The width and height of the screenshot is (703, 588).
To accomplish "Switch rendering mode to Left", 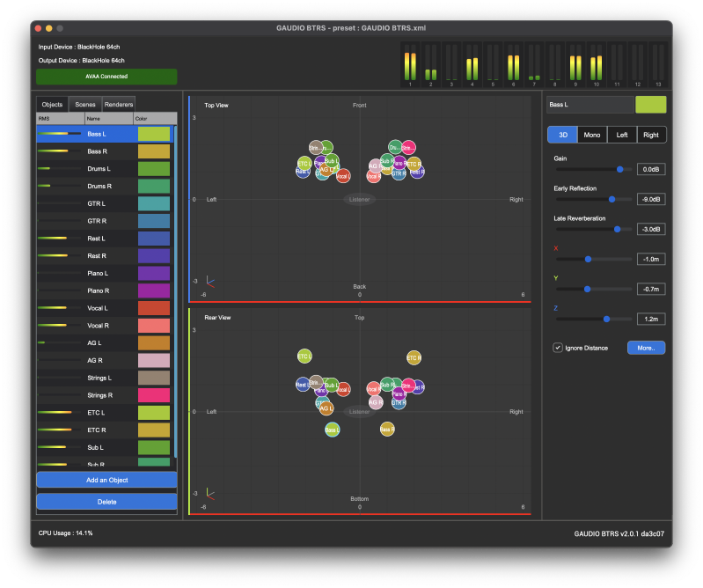I will (622, 135).
